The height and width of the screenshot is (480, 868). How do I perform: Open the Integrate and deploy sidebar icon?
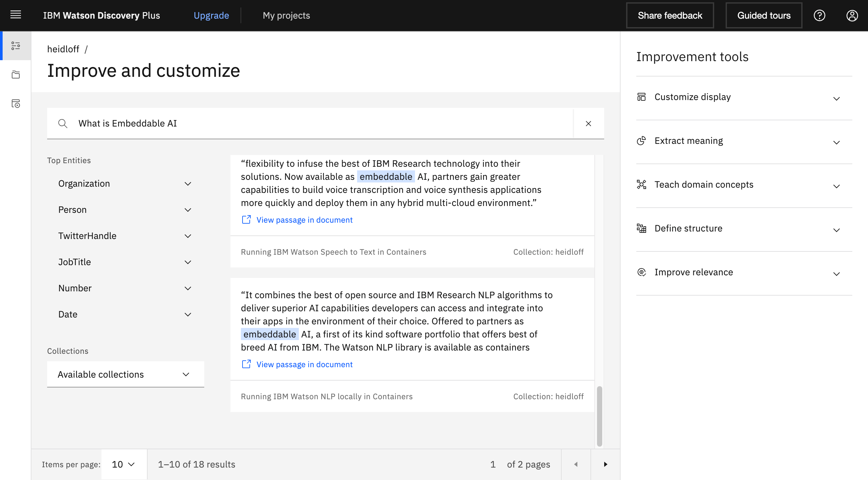point(15,104)
